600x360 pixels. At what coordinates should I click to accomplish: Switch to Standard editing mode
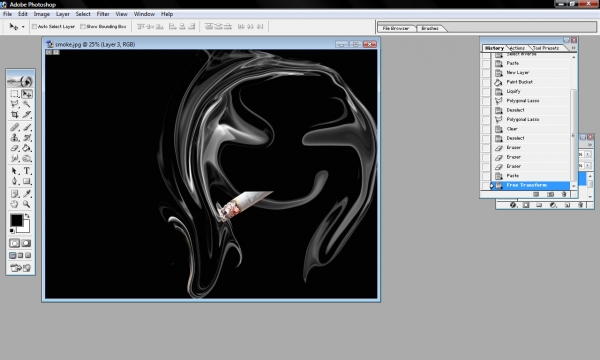(15, 243)
